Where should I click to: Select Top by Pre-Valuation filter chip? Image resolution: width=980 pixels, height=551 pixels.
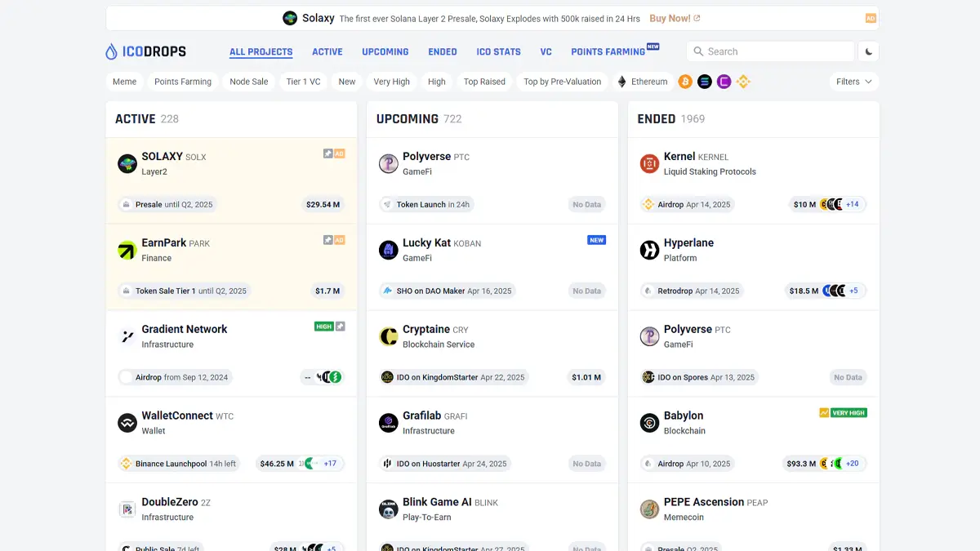(x=563, y=82)
